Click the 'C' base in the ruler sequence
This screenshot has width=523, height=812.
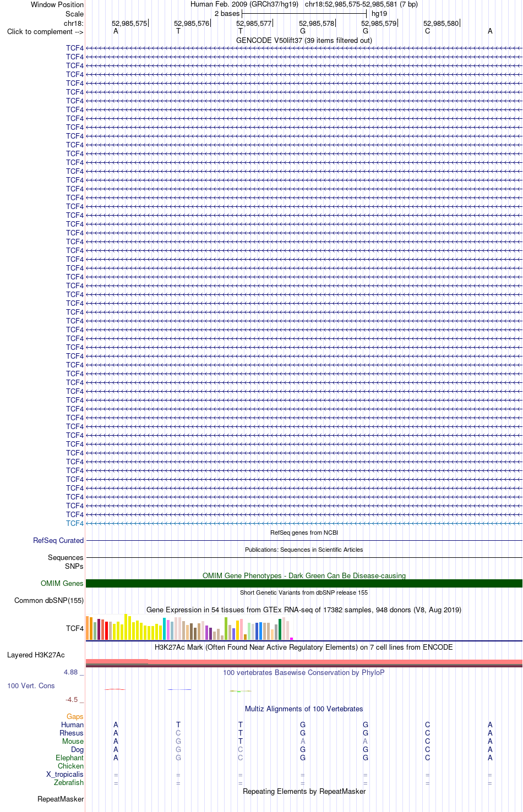tap(428, 31)
